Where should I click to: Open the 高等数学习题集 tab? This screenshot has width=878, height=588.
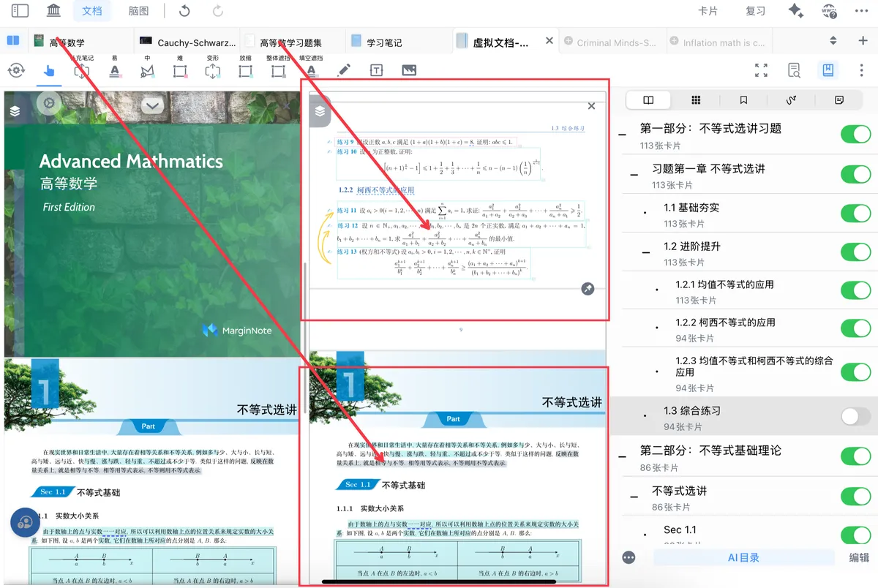click(291, 42)
